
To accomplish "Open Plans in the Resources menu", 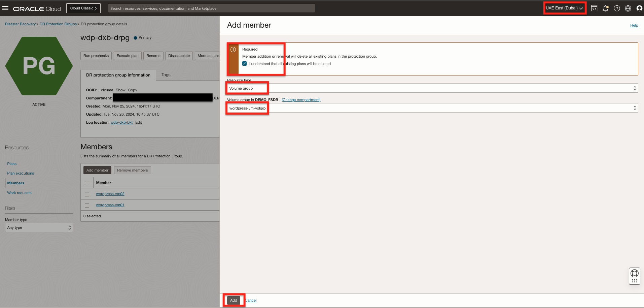I will tap(12, 164).
